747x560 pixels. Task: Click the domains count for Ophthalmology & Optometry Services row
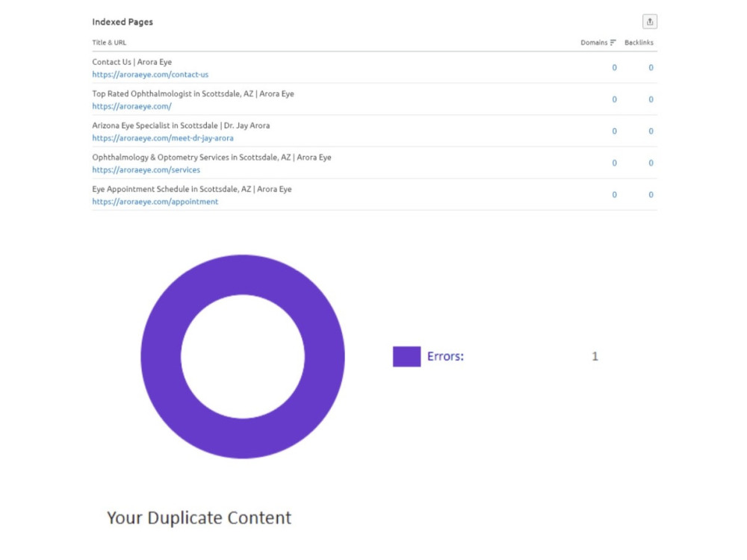tap(614, 163)
